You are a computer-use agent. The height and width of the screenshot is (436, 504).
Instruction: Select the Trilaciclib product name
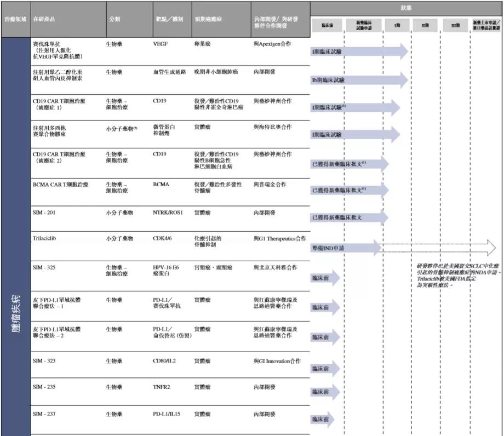pos(44,238)
